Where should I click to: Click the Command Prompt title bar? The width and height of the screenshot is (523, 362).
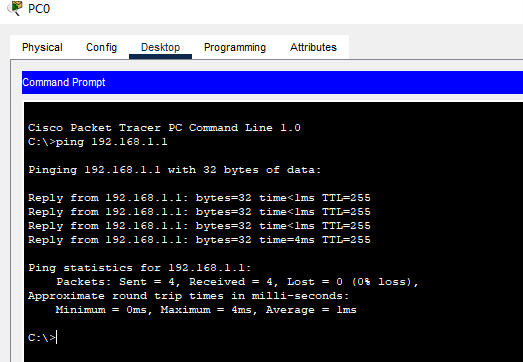click(x=272, y=82)
